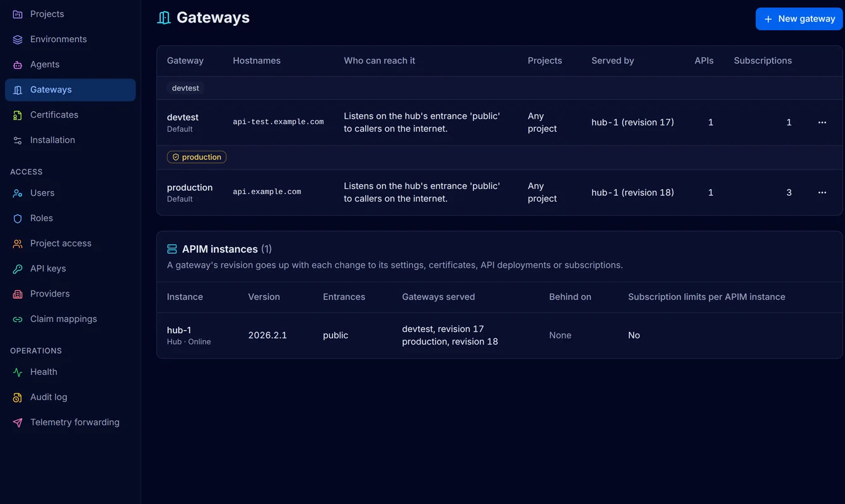
Task: Open the production gateway actions menu
Action: pos(822,192)
